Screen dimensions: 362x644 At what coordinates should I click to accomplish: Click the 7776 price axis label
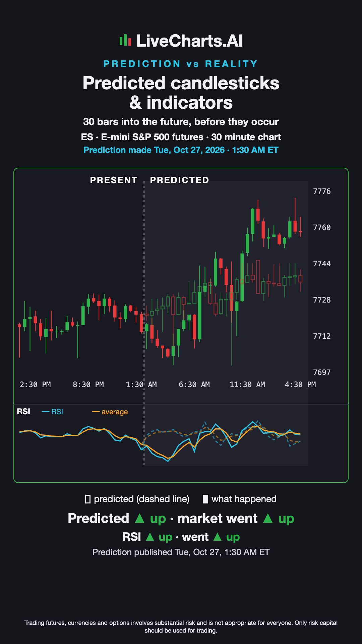point(322,191)
